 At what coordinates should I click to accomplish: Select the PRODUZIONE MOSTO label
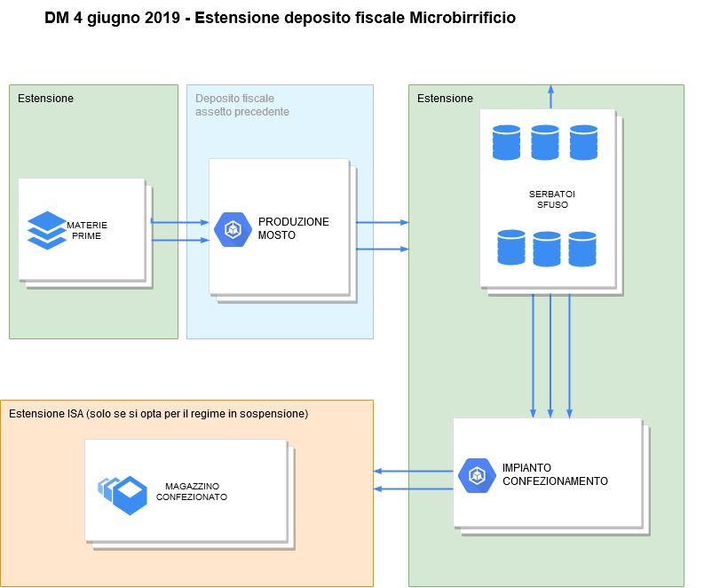click(293, 228)
